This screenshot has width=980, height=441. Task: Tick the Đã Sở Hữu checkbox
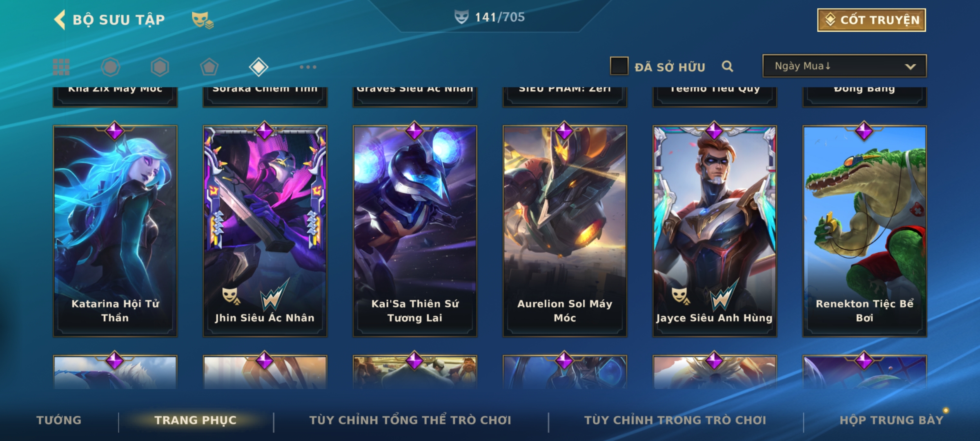(619, 66)
